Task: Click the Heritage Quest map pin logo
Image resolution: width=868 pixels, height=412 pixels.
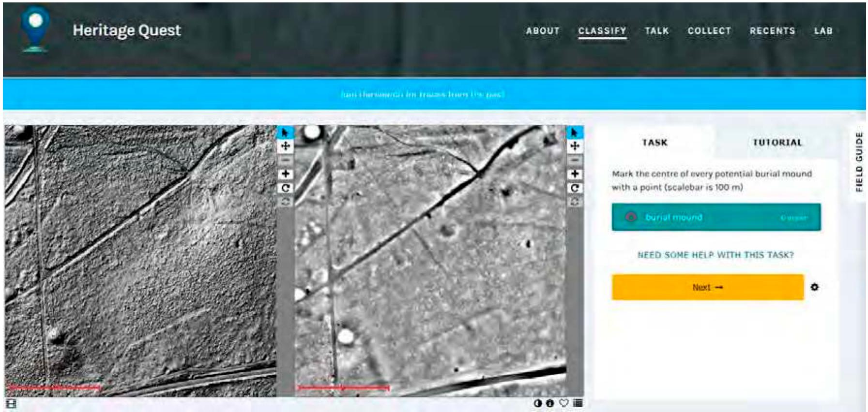Action: 35,29
